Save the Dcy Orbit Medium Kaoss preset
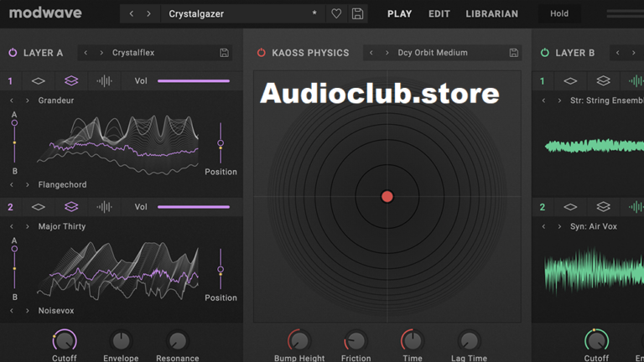This screenshot has width=644, height=362. (x=513, y=53)
